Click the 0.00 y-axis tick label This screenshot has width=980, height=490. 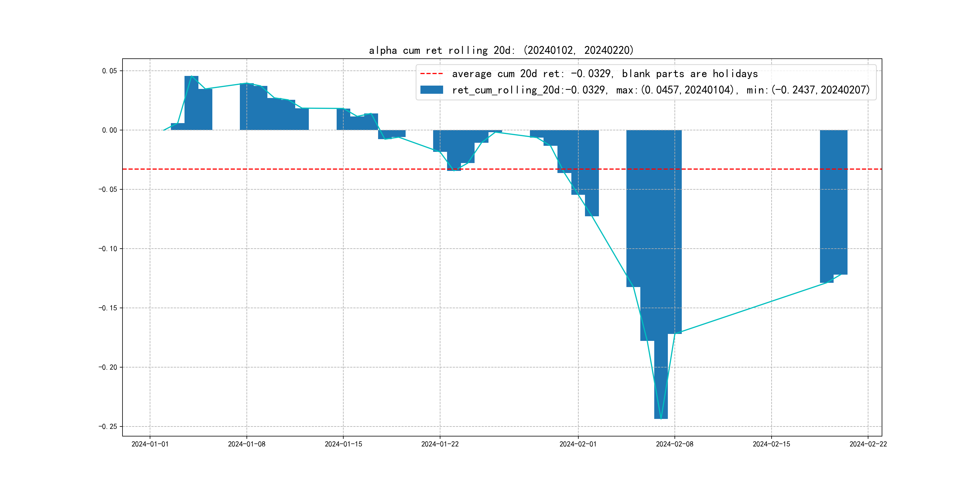click(x=109, y=130)
